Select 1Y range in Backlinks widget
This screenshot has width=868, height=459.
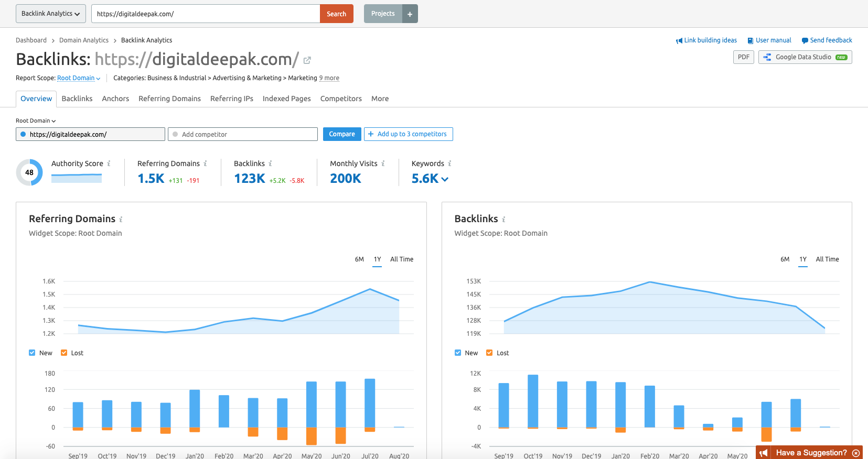(x=803, y=259)
